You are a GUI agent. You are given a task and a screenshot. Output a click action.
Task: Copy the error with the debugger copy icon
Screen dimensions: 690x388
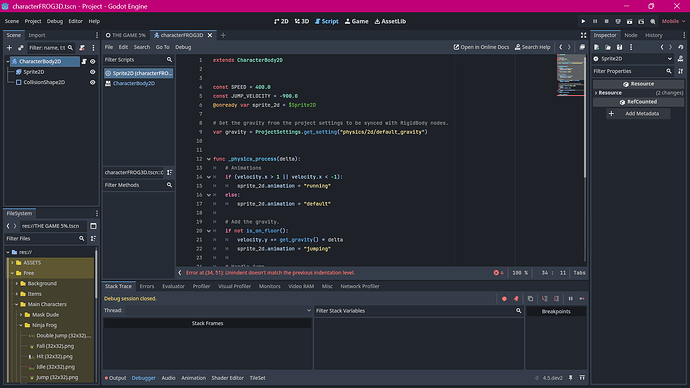tap(530, 299)
